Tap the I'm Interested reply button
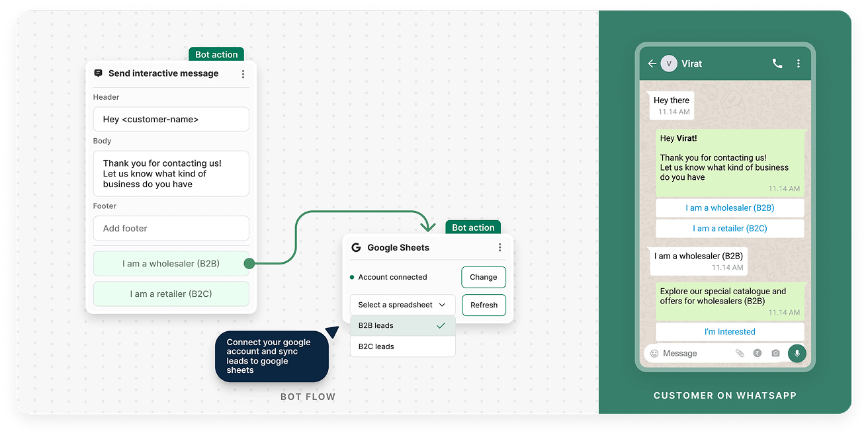Screen dimensions: 868x437 730,332
